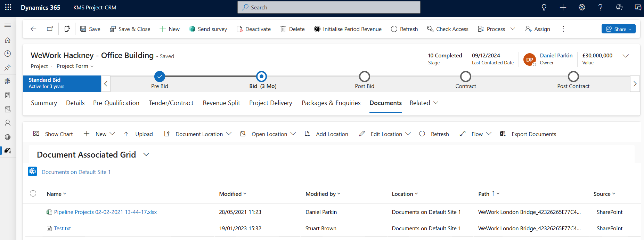This screenshot has height=240, width=644.
Task: Open the Document Associated Grid view selector
Action: pyautogui.click(x=146, y=154)
